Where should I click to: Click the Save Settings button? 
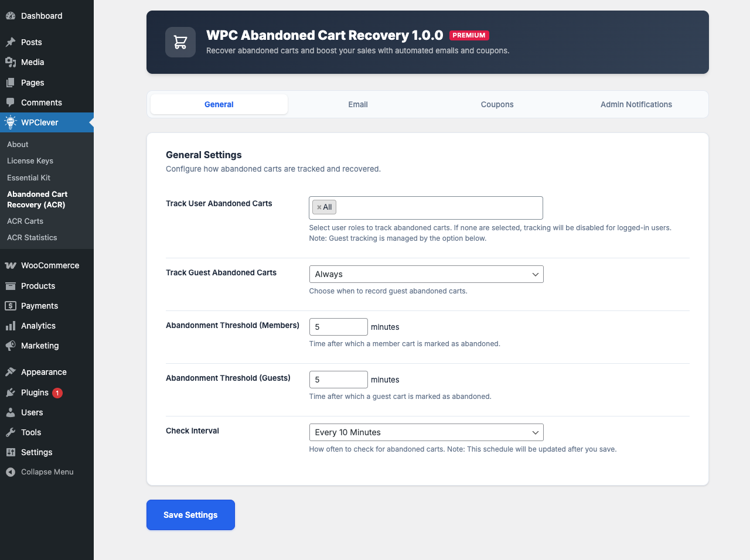coord(190,515)
